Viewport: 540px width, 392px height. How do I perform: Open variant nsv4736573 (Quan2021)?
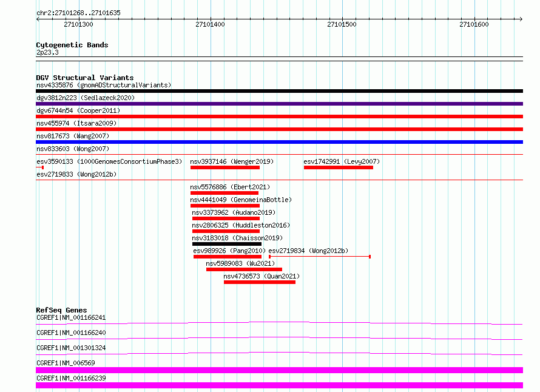click(x=262, y=276)
